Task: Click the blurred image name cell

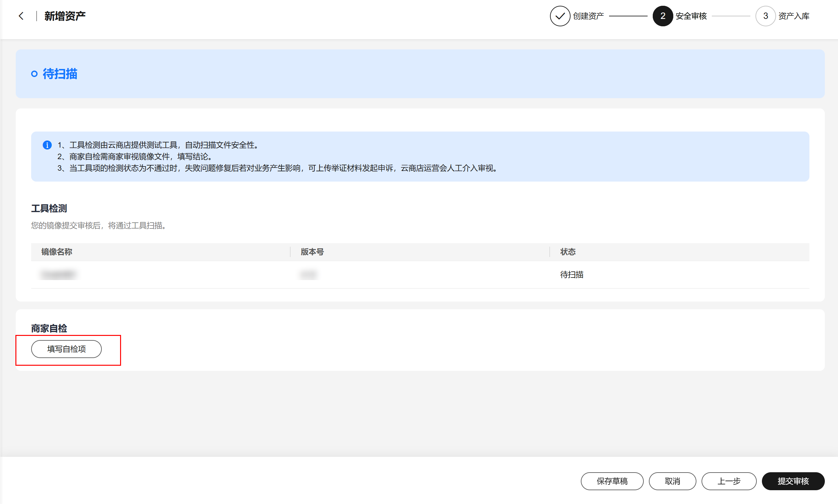Action: (58, 274)
